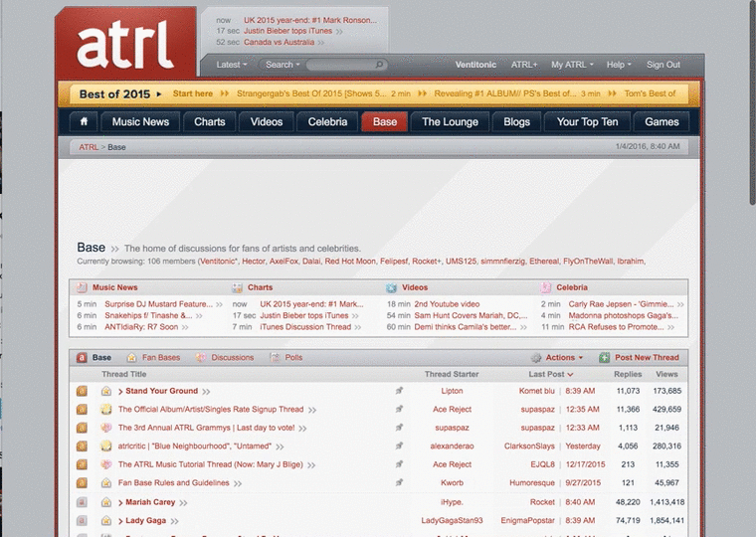Open the Games tab

tap(661, 122)
